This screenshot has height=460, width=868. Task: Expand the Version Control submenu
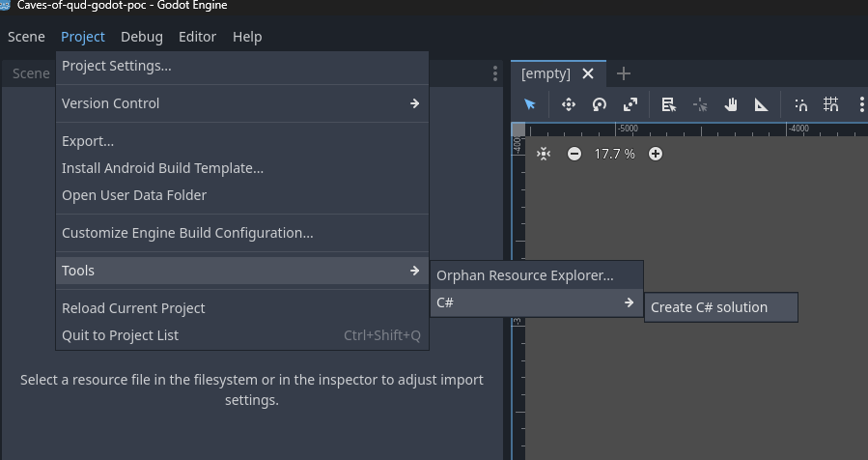coord(240,103)
